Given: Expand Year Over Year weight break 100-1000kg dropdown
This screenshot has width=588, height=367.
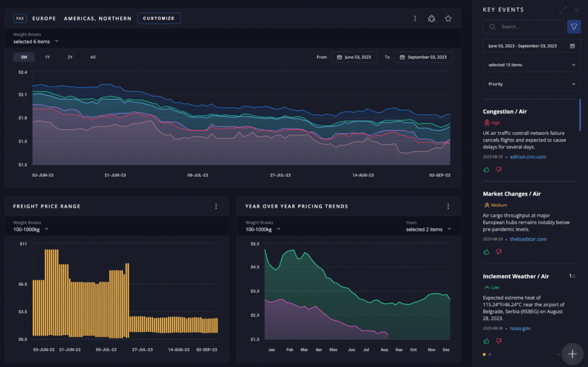Looking at the screenshot, I should [263, 229].
